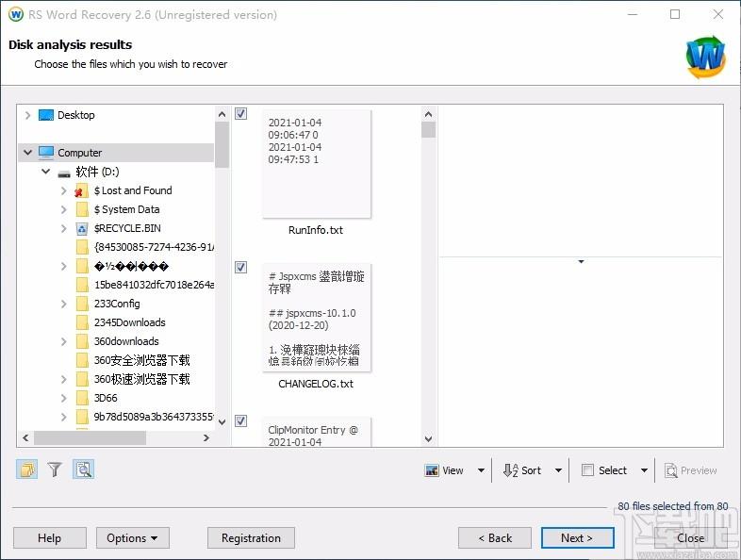Click the Close button at the bottom
This screenshot has width=741, height=560.
coord(690,537)
